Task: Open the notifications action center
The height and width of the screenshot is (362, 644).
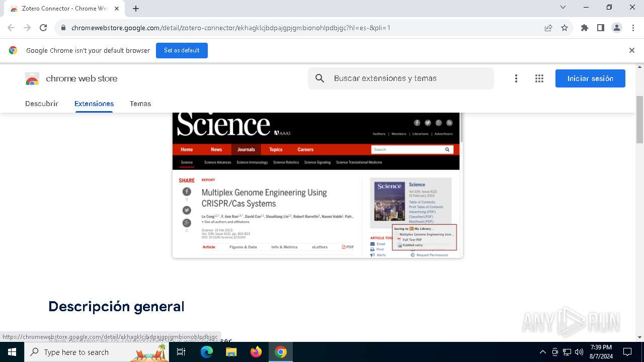Action: [627, 352]
